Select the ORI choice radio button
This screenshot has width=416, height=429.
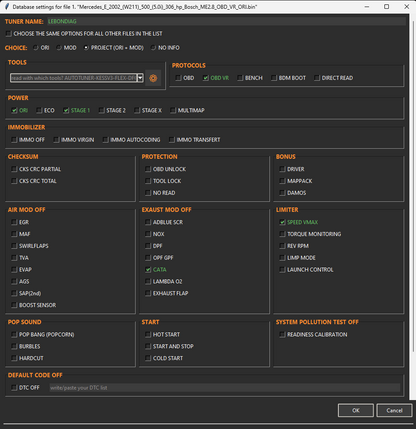pyautogui.click(x=36, y=48)
